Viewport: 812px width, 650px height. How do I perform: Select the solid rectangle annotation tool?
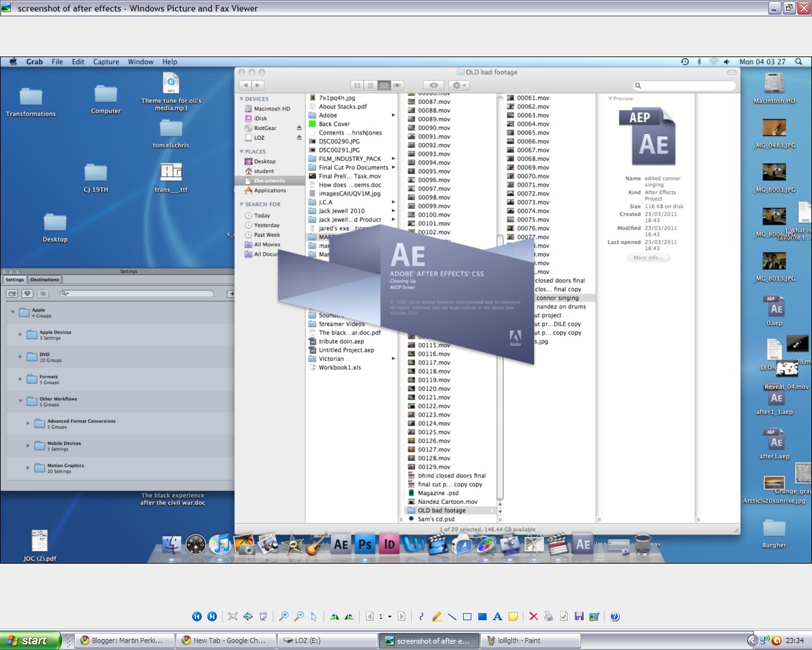(x=482, y=616)
